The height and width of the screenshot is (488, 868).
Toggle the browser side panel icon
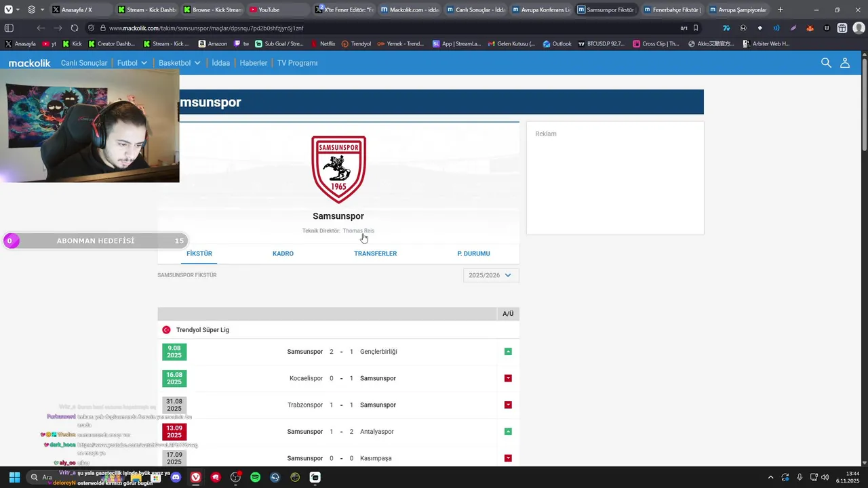[x=9, y=28]
